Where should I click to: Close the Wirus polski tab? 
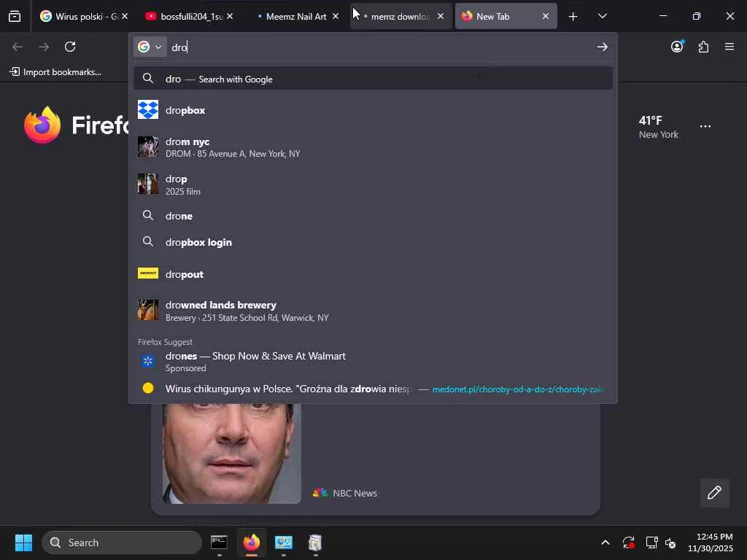[x=125, y=16]
